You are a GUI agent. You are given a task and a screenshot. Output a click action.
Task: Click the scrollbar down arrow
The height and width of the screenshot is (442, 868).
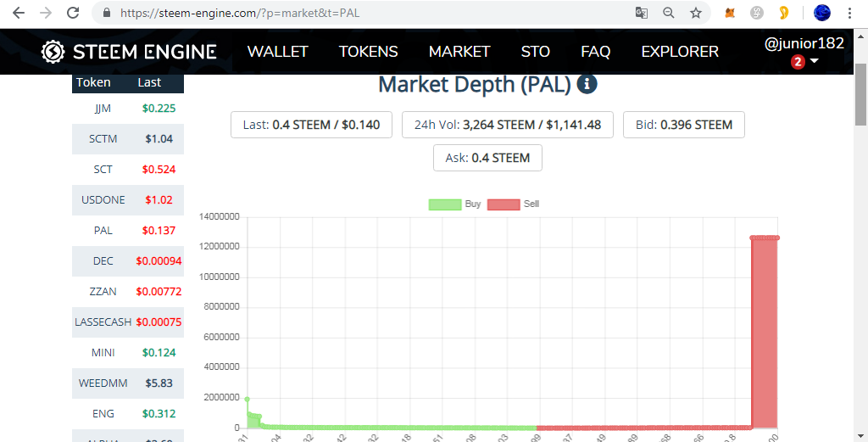861,436
